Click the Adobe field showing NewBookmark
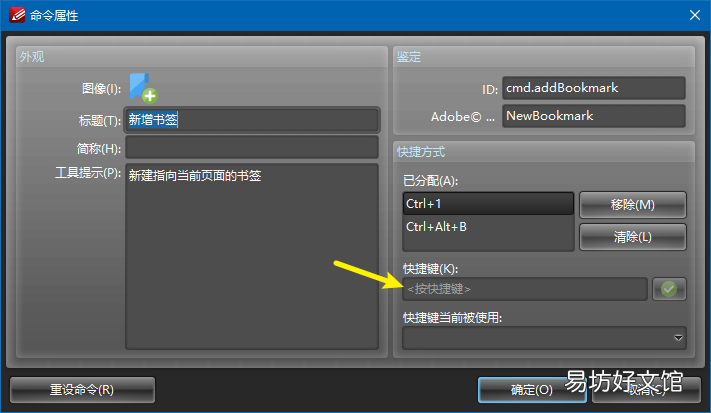711x413 pixels. tap(594, 116)
